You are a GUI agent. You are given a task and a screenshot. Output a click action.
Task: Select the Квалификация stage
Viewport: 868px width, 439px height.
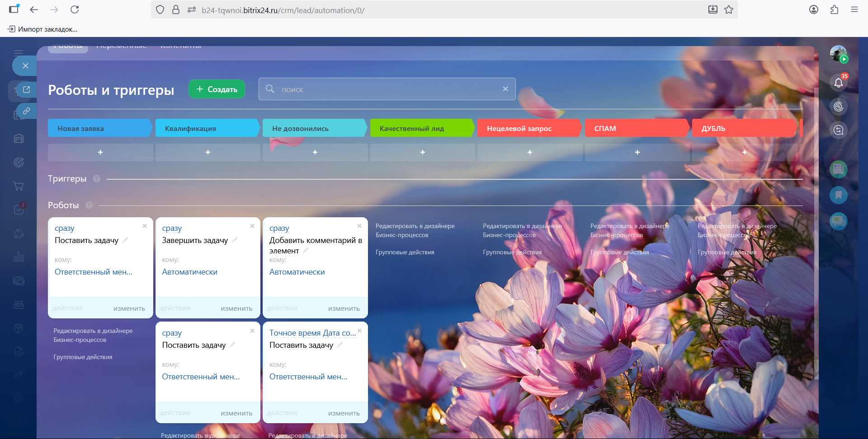point(208,128)
